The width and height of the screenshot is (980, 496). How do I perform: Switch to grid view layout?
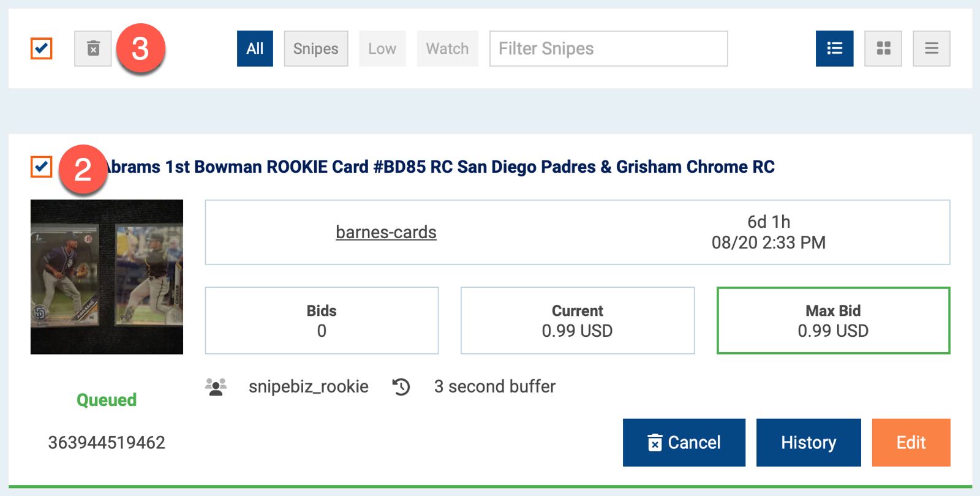[x=883, y=48]
